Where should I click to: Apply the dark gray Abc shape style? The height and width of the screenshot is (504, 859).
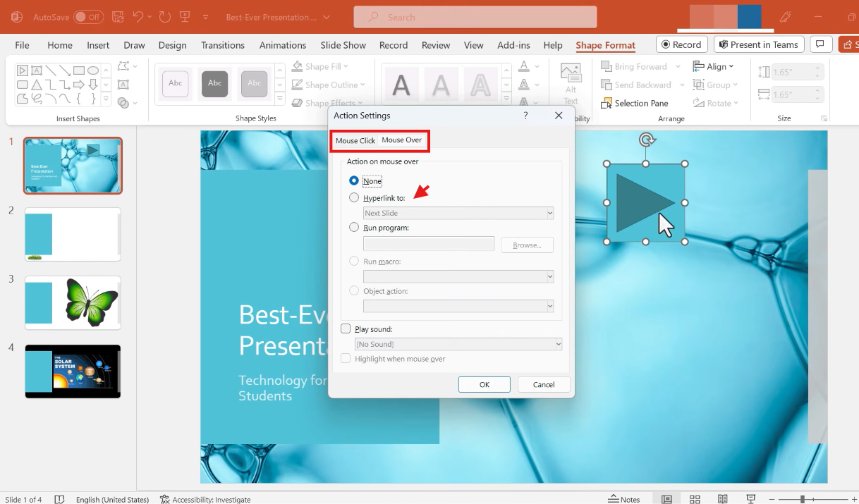click(x=215, y=84)
